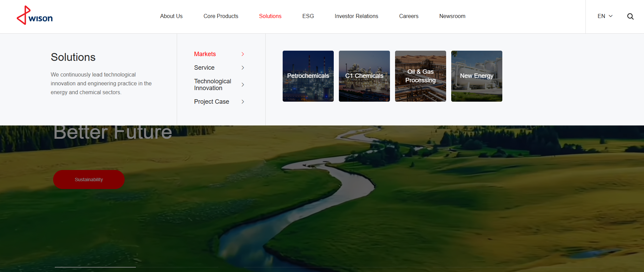This screenshot has height=272, width=644.
Task: Open the ESG navigation item
Action: click(x=308, y=16)
